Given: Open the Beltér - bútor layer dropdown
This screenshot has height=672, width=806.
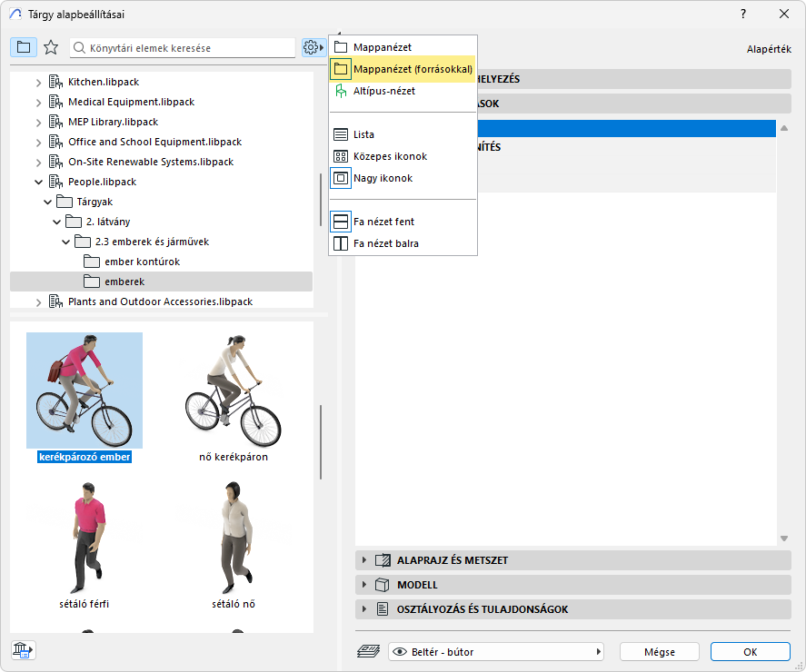Looking at the screenshot, I should coord(497,652).
